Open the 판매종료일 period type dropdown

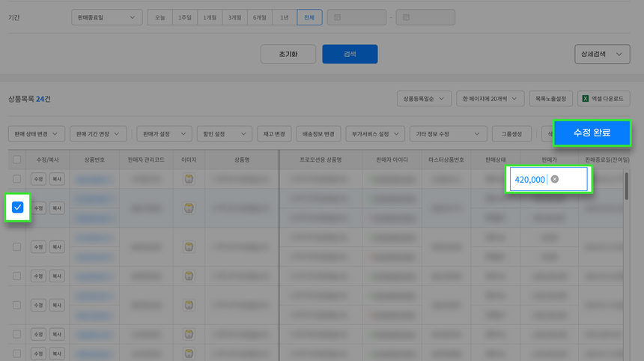click(107, 17)
